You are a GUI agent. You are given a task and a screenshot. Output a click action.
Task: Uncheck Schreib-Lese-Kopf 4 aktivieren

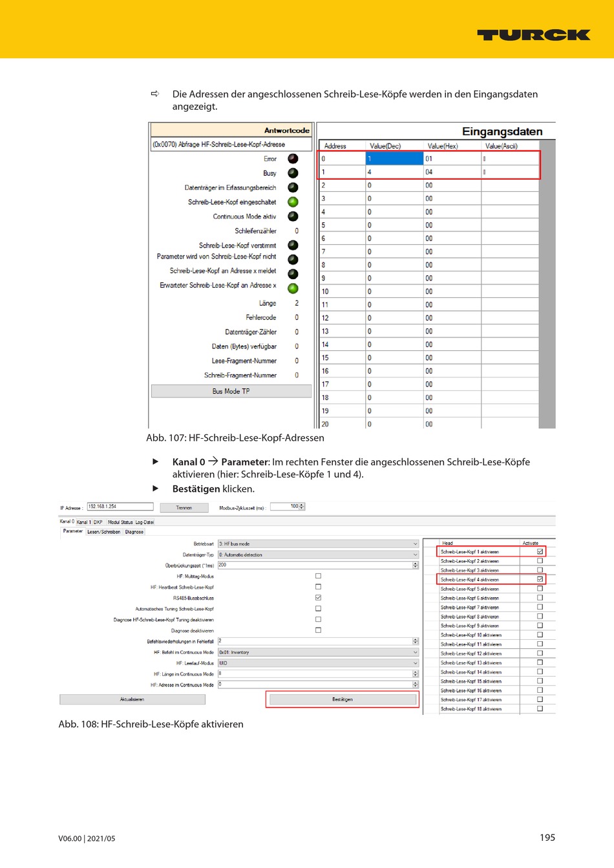coord(540,579)
